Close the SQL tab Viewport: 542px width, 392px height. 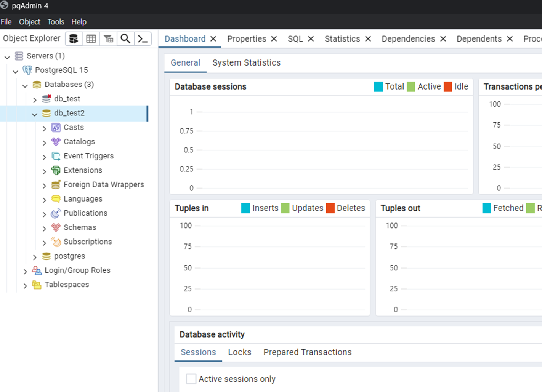pos(311,39)
